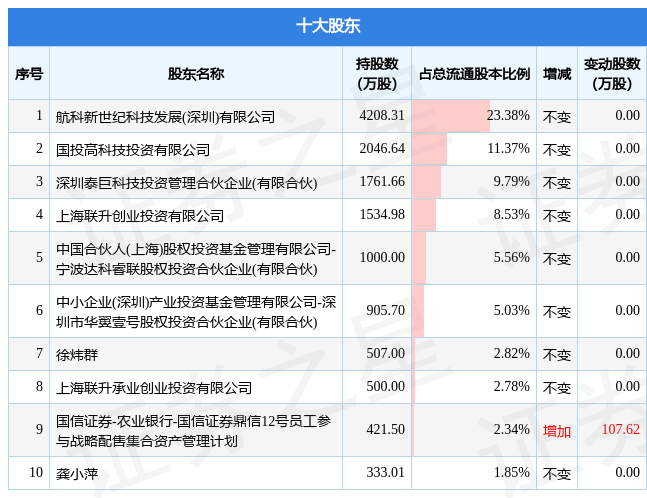This screenshot has width=647, height=498.
Task: Click the 序号 column header
Action: (x=29, y=74)
